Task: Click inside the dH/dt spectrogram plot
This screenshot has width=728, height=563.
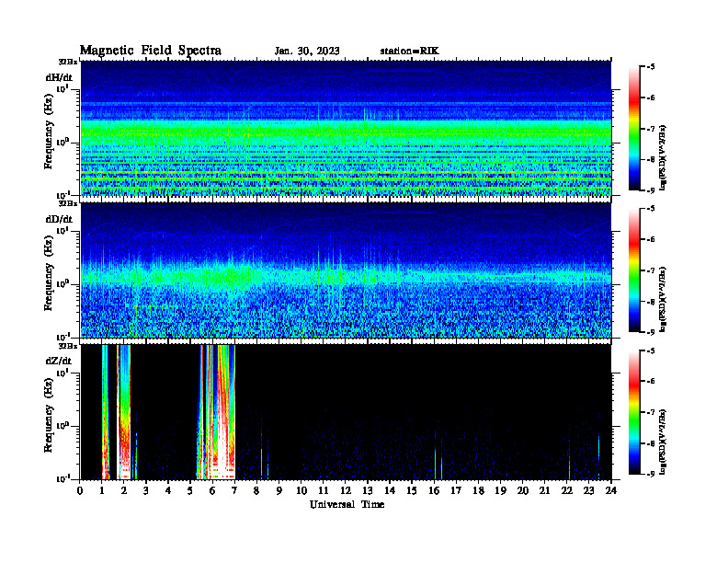Action: [x=346, y=128]
